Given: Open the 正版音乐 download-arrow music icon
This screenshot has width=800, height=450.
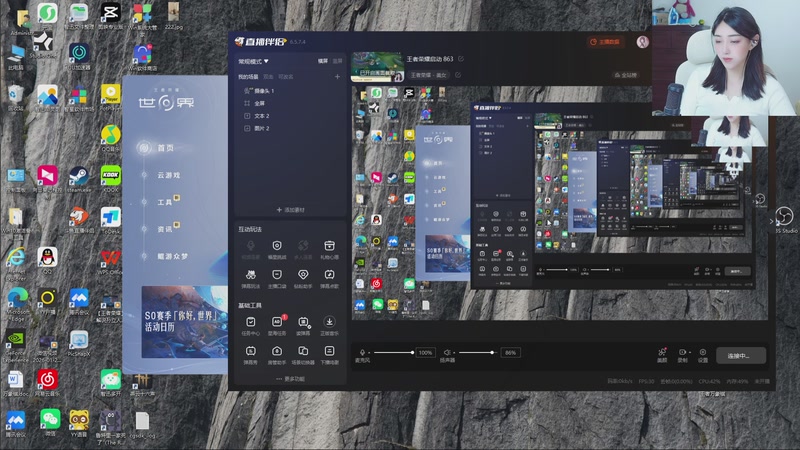Looking at the screenshot, I should (x=329, y=322).
